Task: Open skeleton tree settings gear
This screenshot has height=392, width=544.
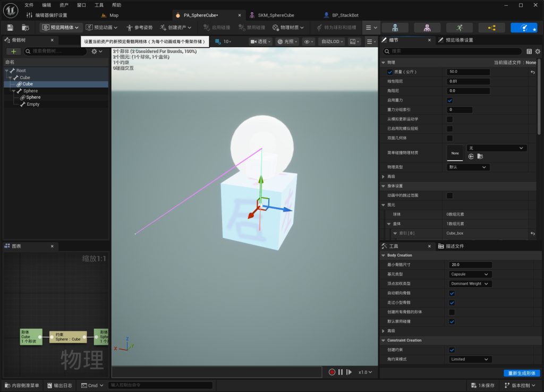Action: [97, 52]
